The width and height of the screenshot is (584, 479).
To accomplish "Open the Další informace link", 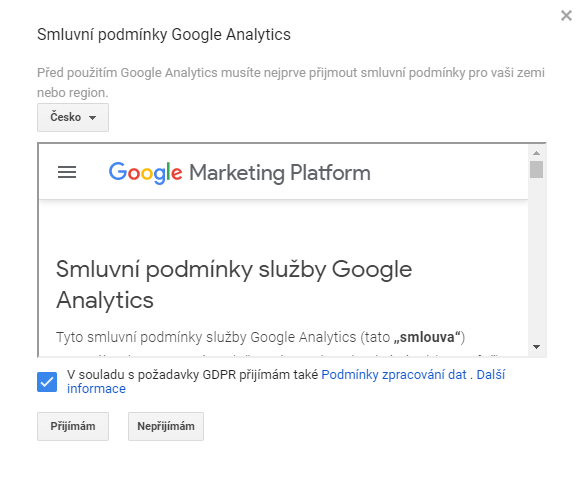I will pyautogui.click(x=286, y=381).
